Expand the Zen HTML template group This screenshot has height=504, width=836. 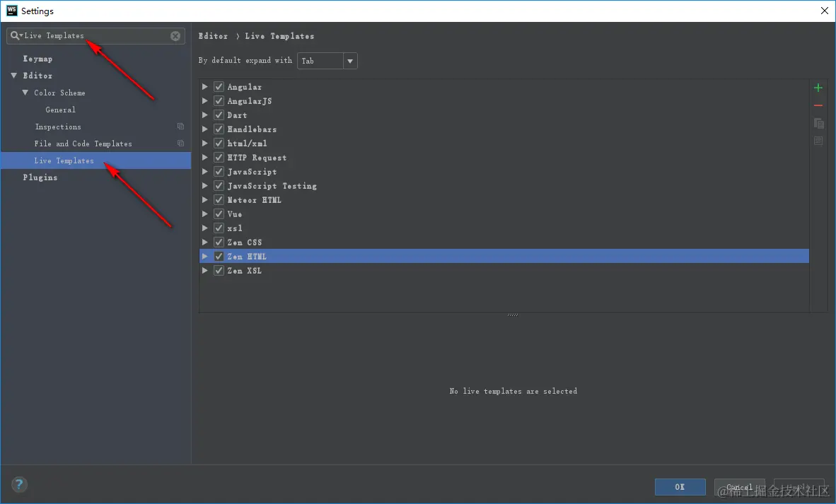pyautogui.click(x=204, y=257)
